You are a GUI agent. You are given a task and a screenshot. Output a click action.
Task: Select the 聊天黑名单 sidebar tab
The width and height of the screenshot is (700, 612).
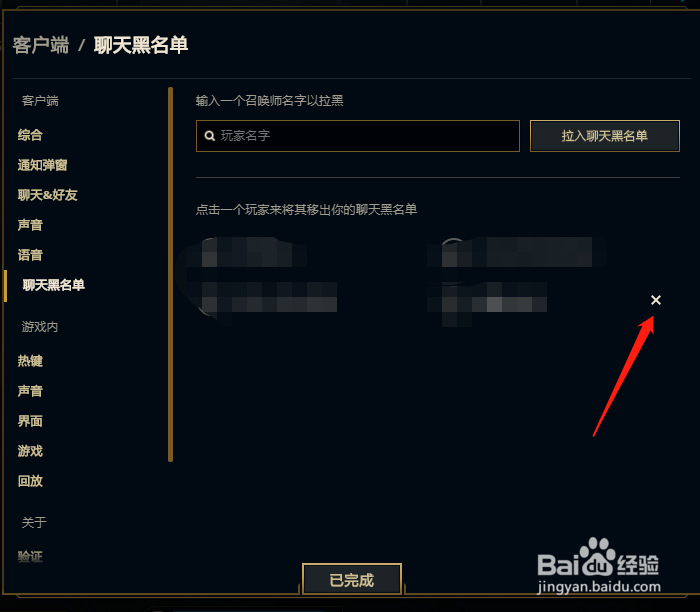point(54,285)
